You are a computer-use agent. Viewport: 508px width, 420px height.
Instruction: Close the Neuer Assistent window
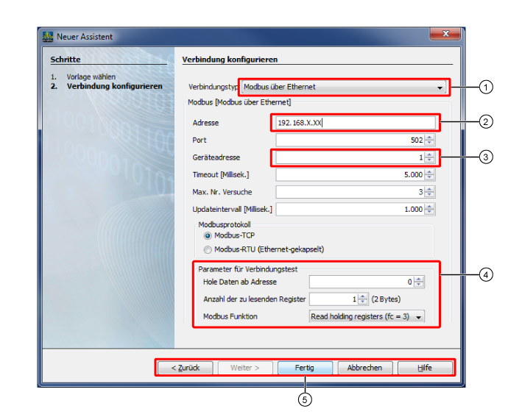pyautogui.click(x=446, y=34)
